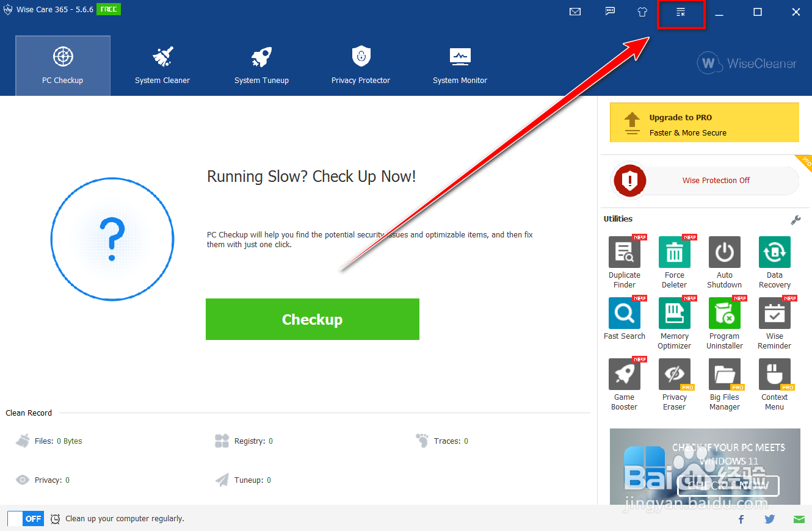Click the FREE badge in title

pyautogui.click(x=109, y=9)
